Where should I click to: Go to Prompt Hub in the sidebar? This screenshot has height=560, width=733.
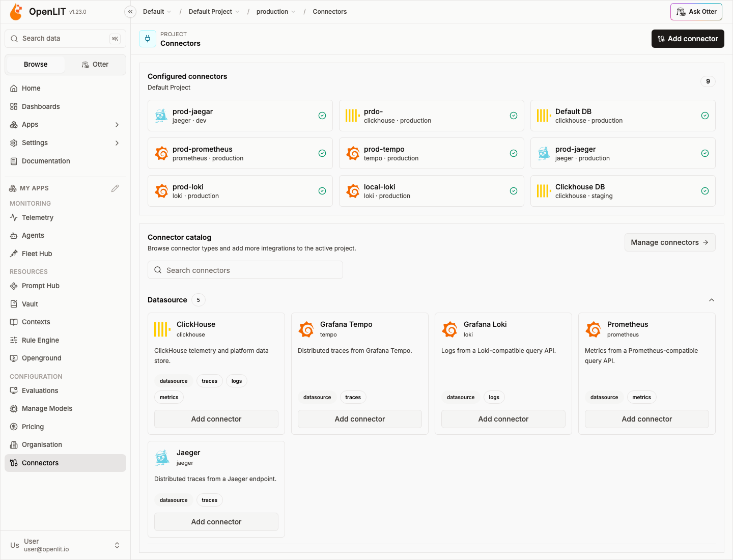[x=65, y=286]
